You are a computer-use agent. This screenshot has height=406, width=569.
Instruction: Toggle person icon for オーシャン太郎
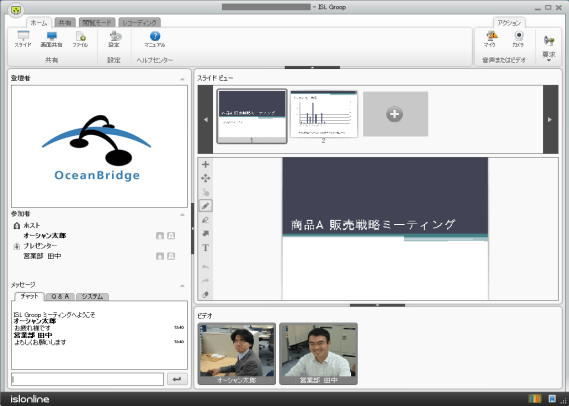tap(171, 236)
